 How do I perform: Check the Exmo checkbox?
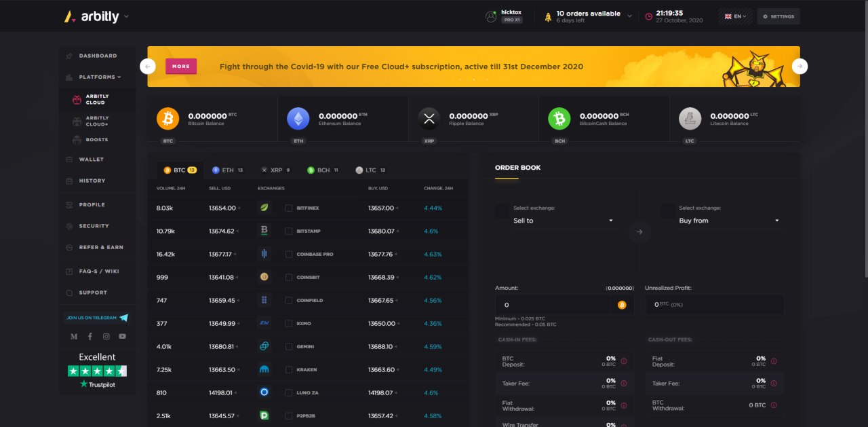point(289,323)
